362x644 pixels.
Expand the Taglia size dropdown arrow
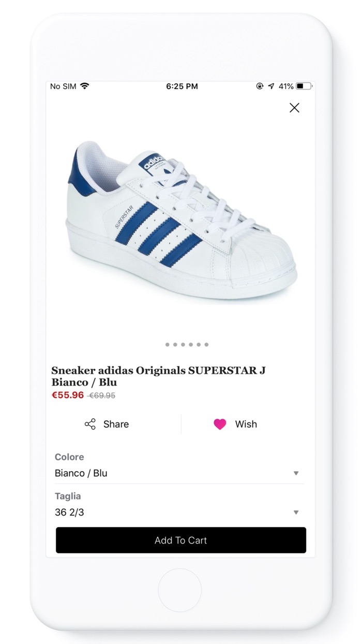click(296, 513)
